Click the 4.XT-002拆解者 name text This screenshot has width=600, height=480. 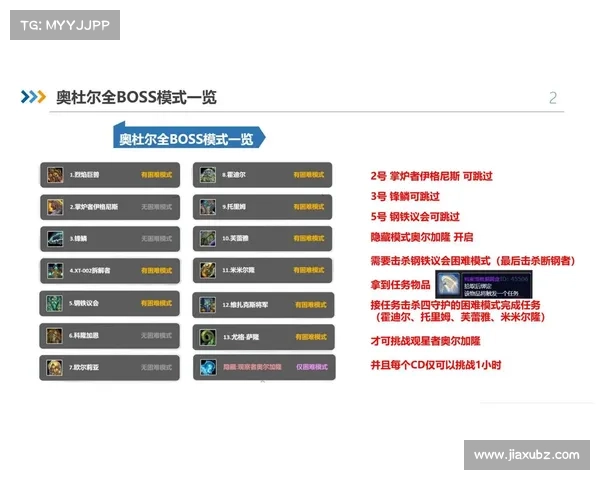(x=90, y=271)
